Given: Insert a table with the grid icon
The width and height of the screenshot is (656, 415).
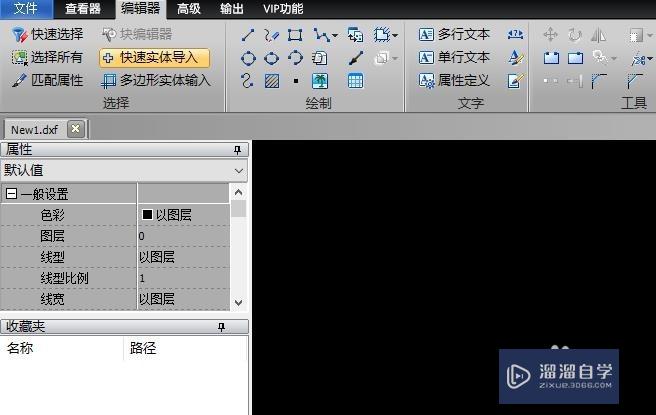Looking at the screenshot, I should tap(356, 81).
